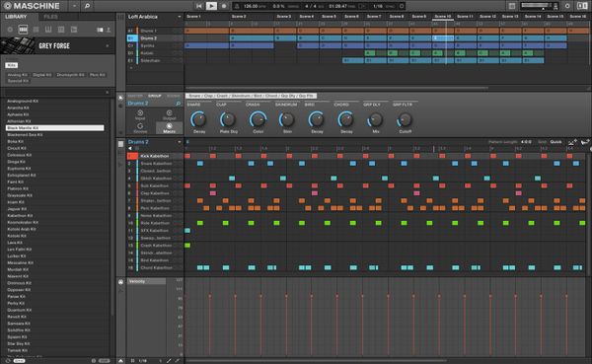
Task: Select the Groups icon in the browser type row
Action: pyautogui.click(x=23, y=30)
